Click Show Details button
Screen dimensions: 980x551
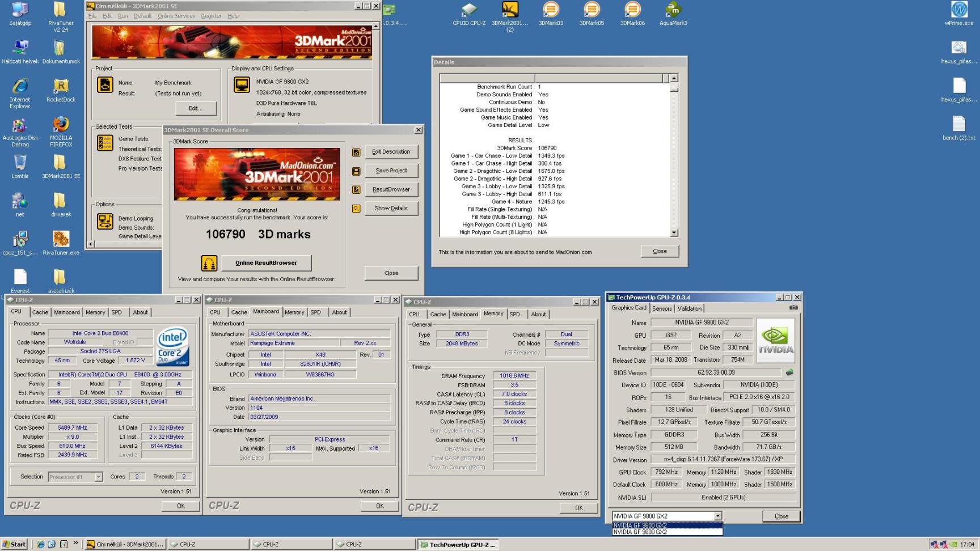click(x=391, y=208)
